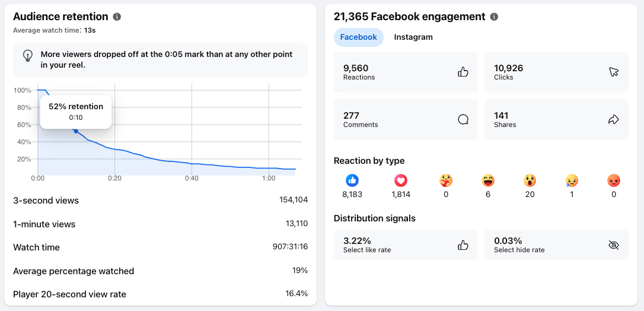The image size is (644, 311).
Task: Click the lightbulb insight icon
Action: point(27,55)
